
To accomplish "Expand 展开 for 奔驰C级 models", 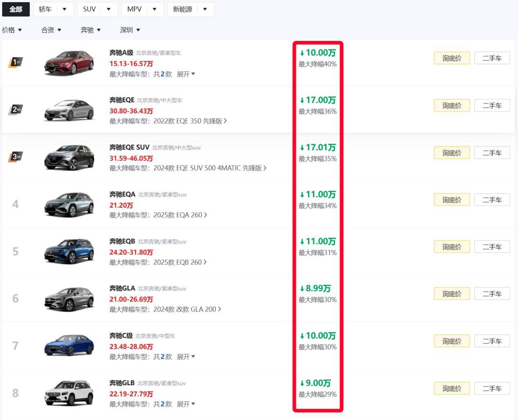I will 186,357.
